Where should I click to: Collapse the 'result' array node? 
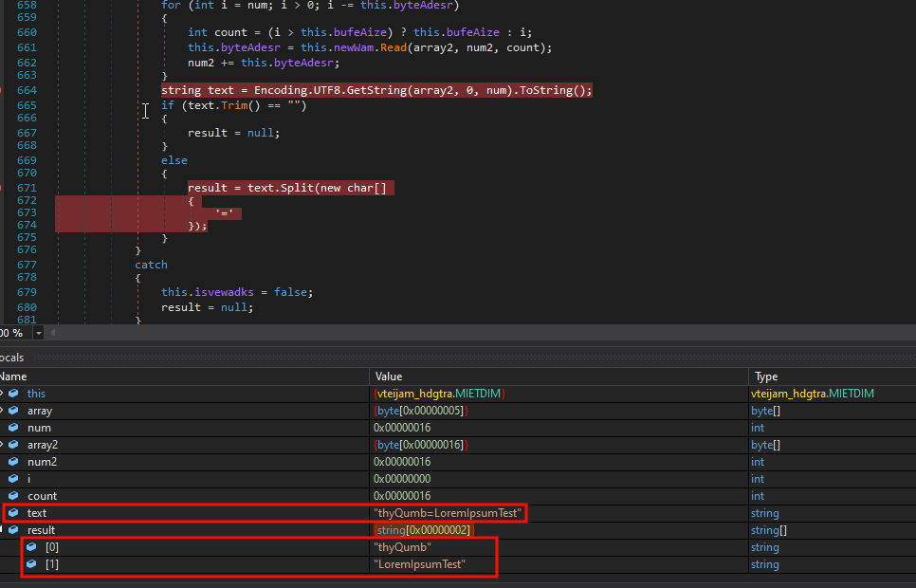pyautogui.click(x=2, y=530)
